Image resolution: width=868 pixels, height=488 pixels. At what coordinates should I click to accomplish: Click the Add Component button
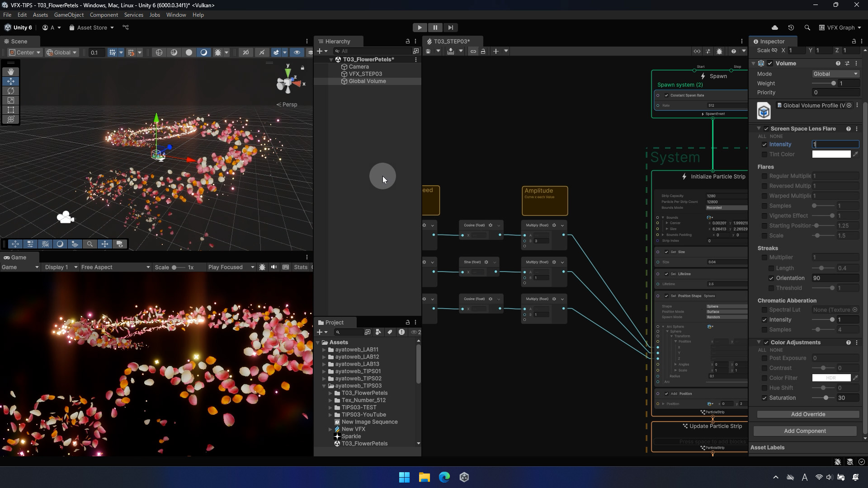coord(805,431)
